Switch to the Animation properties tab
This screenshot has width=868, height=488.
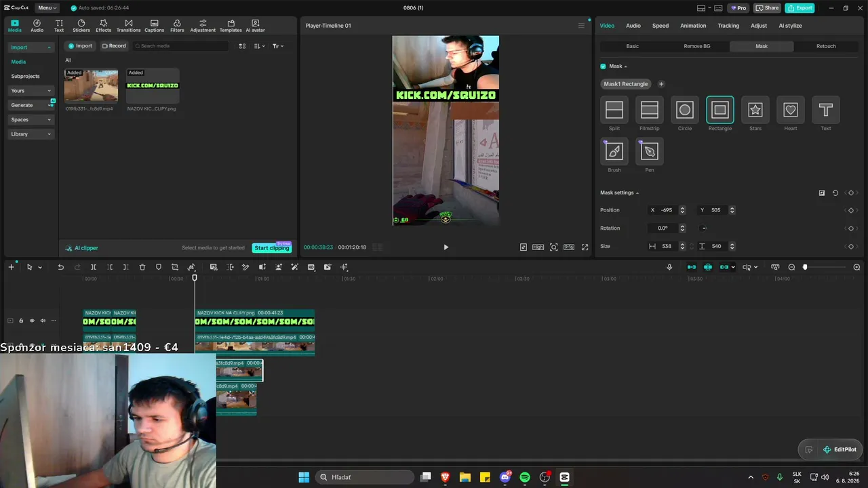click(x=693, y=26)
